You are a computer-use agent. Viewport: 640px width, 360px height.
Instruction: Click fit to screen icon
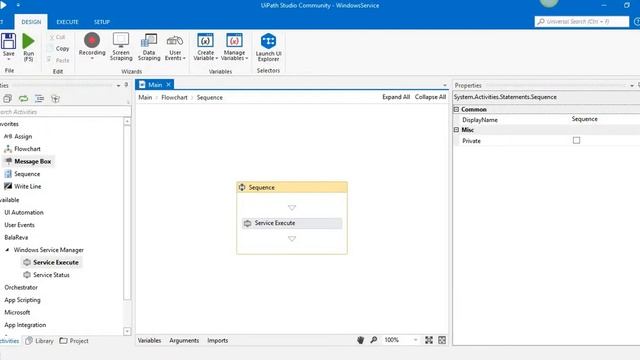[429, 340]
